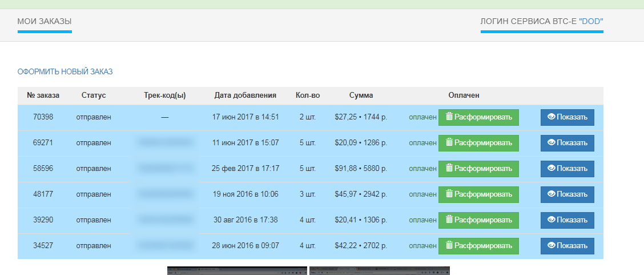Click eye icon for order 48177
The image size is (644, 275).
coord(552,194)
